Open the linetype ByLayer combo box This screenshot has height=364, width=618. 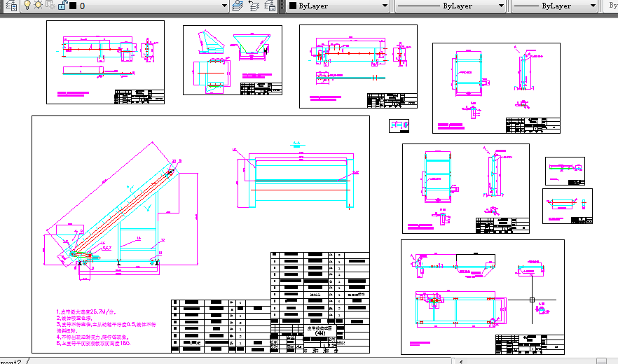tap(451, 6)
